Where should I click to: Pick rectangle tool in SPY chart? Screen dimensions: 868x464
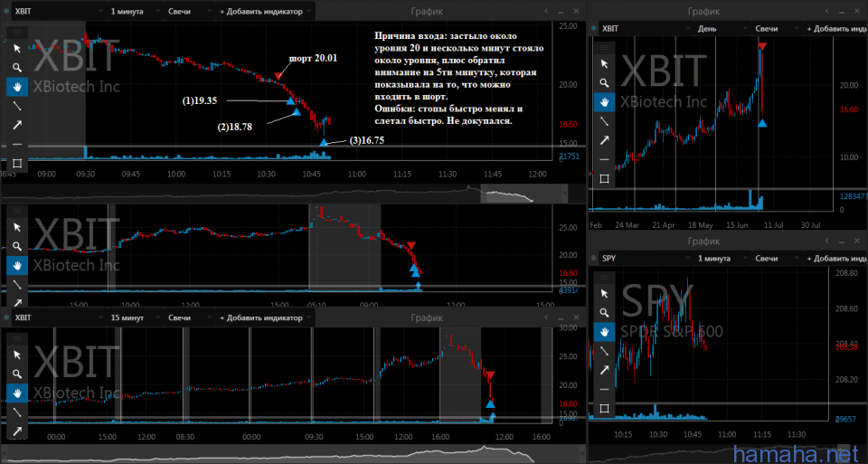(605, 408)
